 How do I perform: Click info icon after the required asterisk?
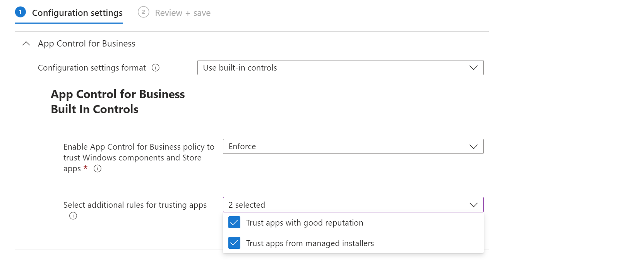[x=98, y=169]
